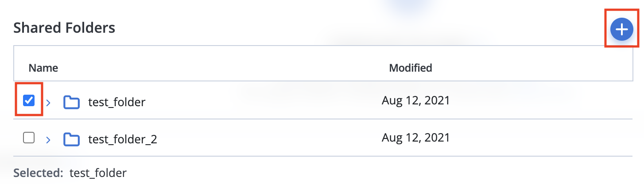This screenshot has height=192, width=644.
Task: Expand test_folder with its chevron arrow
Action: [x=48, y=102]
